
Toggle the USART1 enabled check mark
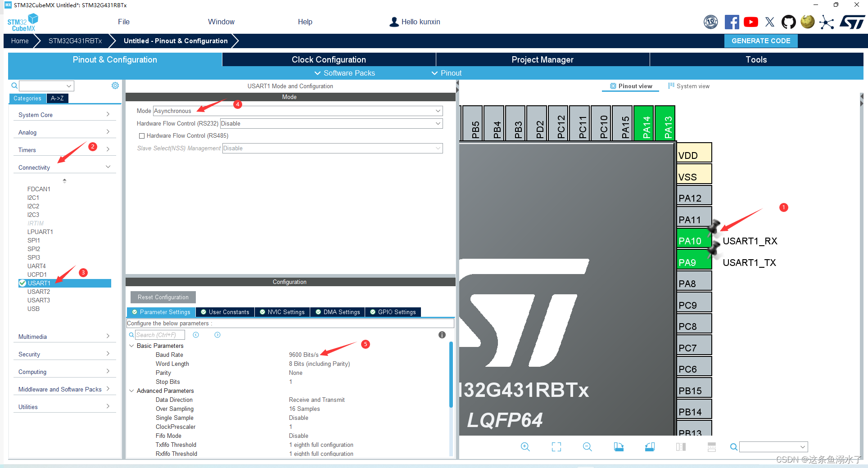[23, 283]
